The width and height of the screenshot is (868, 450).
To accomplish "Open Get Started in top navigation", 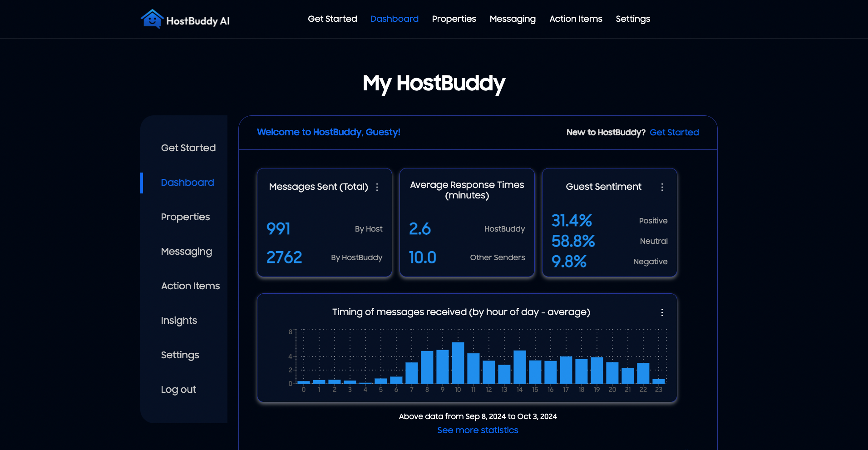I will coord(332,19).
